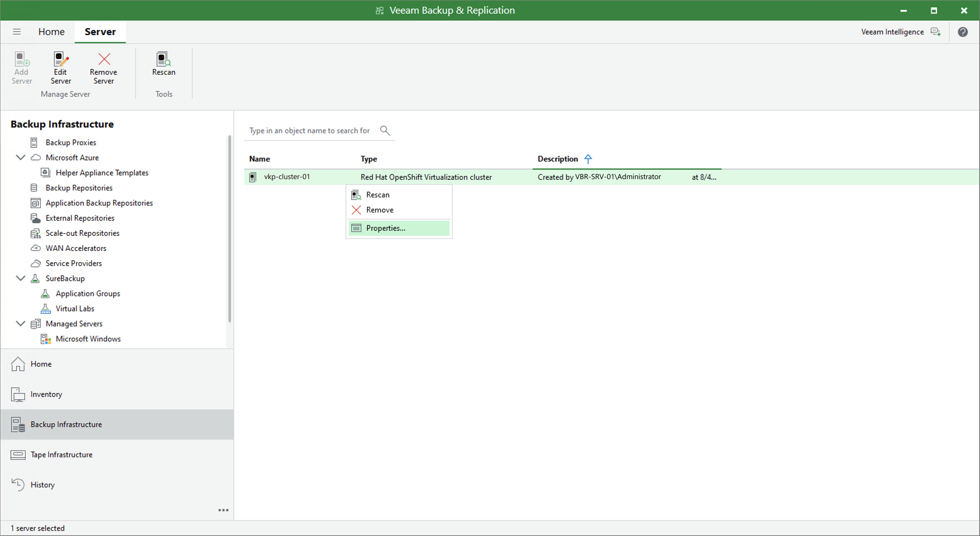
Task: Click the WAN Accelerators icon
Action: [36, 248]
